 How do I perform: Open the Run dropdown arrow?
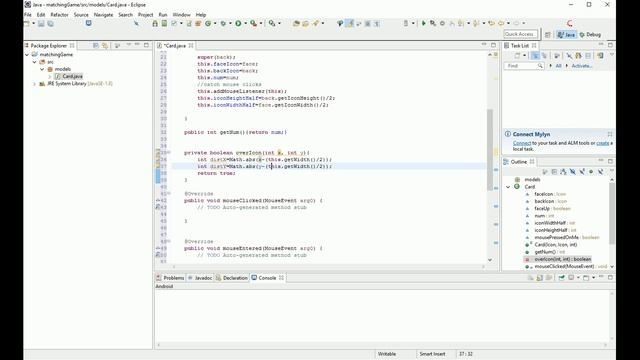point(245,24)
